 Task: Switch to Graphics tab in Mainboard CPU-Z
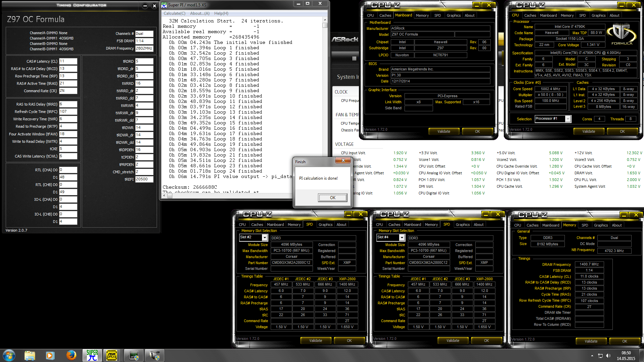(x=453, y=15)
